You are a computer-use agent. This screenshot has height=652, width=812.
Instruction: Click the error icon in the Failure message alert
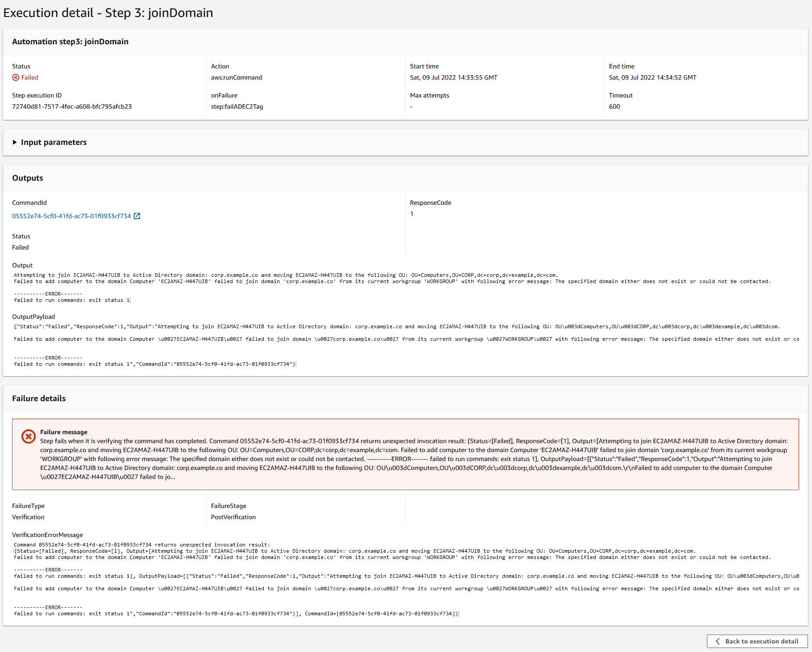tap(29, 436)
